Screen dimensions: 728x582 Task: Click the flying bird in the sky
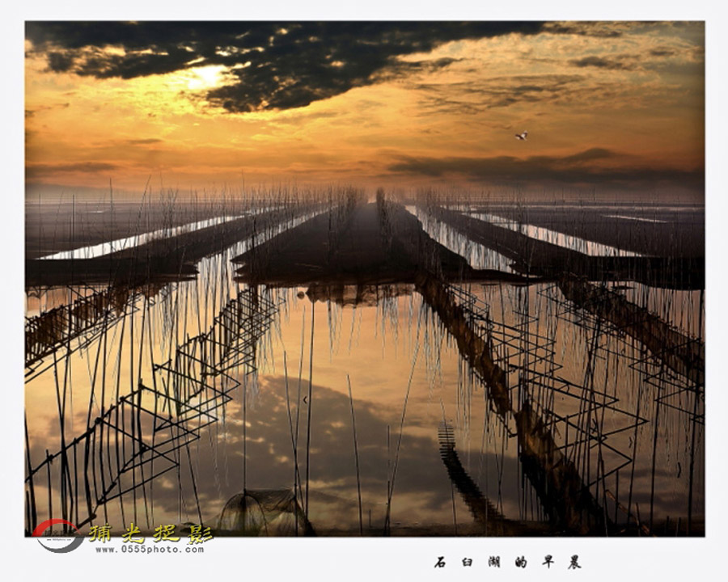(521, 136)
